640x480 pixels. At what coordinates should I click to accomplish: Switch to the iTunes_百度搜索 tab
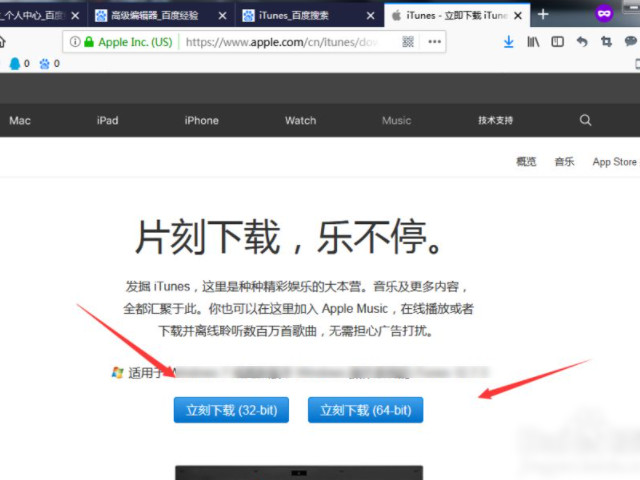tap(293, 16)
